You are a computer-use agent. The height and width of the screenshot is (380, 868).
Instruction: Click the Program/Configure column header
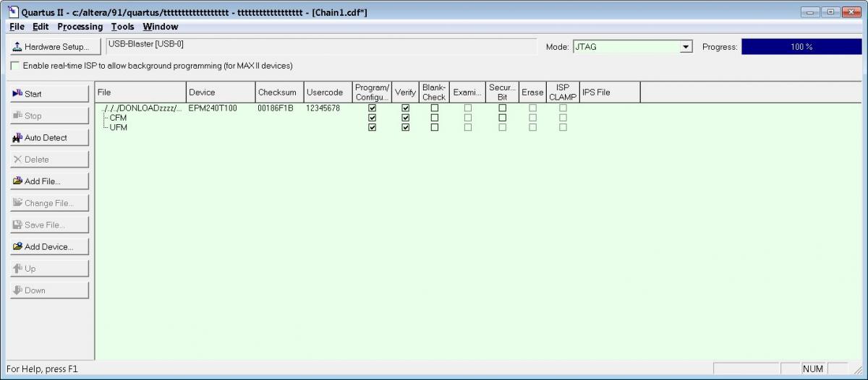pos(372,92)
